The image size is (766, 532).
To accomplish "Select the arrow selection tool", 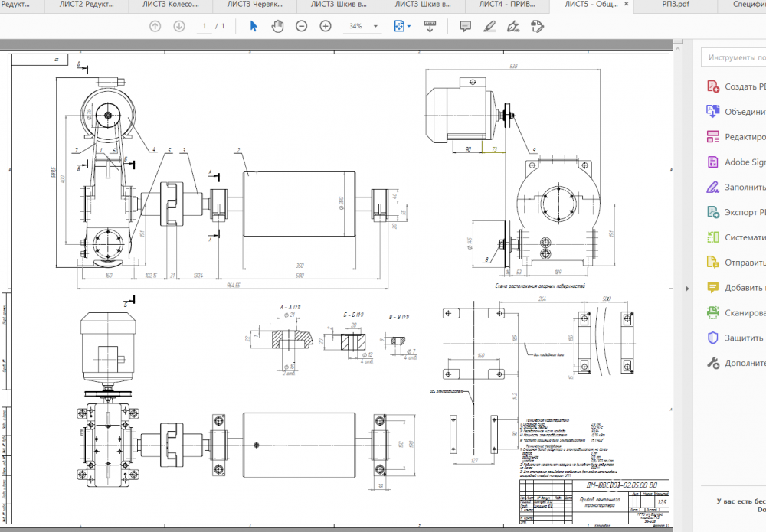I will 254,26.
